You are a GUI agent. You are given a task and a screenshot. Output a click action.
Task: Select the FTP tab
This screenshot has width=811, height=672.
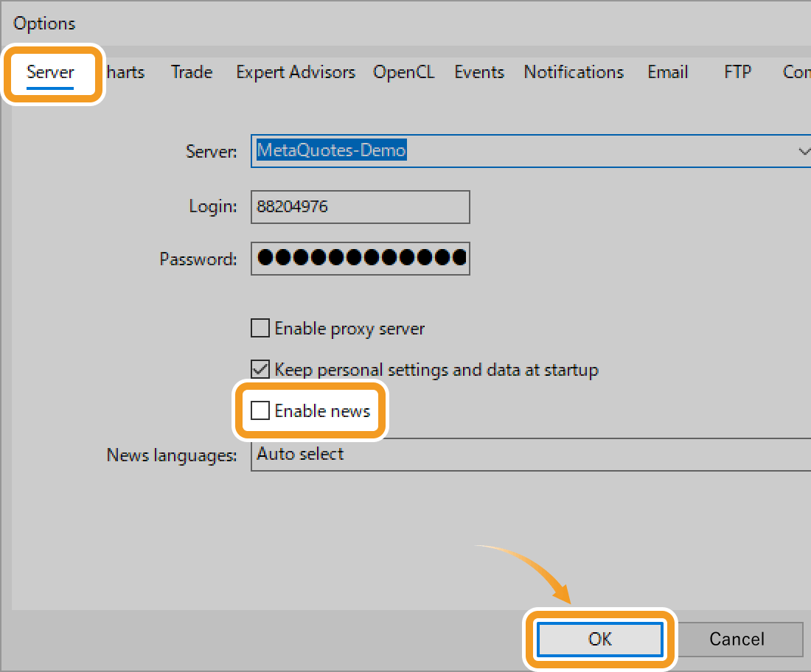[737, 72]
